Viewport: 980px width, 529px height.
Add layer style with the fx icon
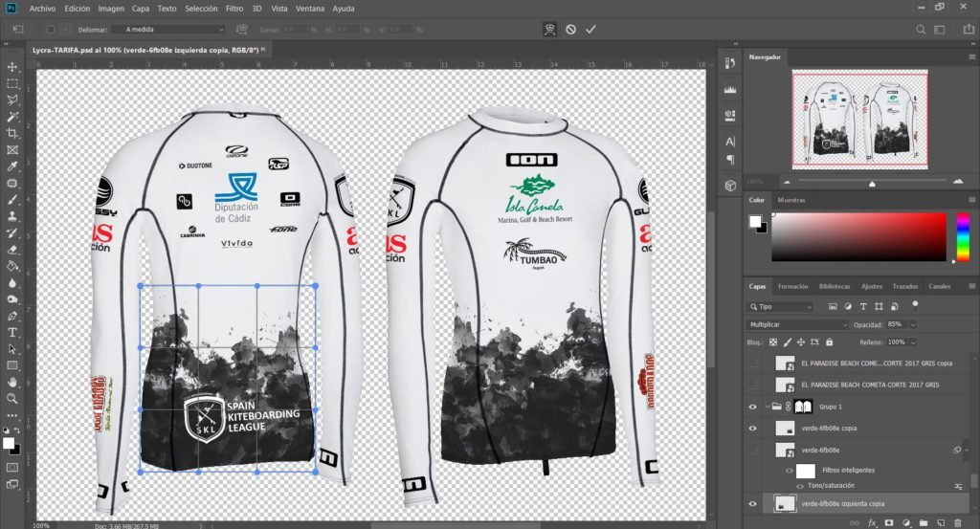[872, 522]
